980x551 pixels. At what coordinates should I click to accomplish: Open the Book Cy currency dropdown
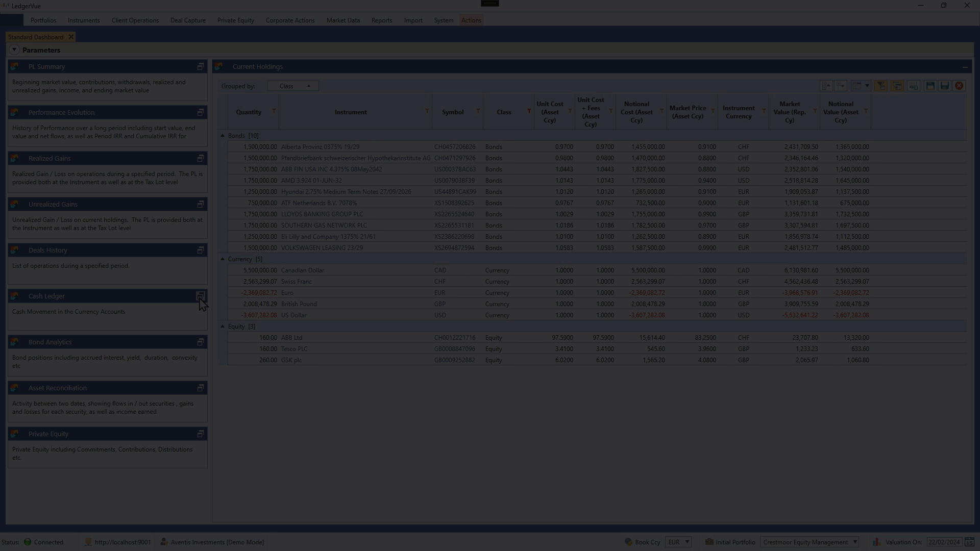click(687, 542)
